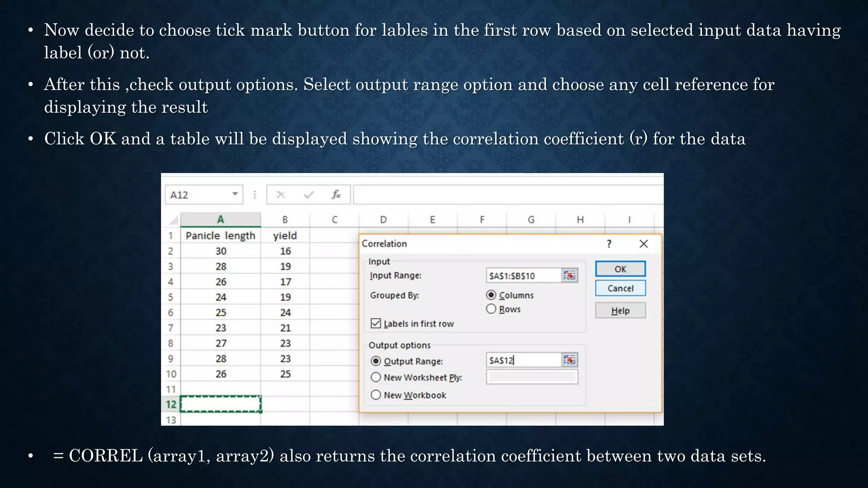Viewport: 868px width, 488px height.
Task: Select row 11 header
Action: tap(171, 389)
